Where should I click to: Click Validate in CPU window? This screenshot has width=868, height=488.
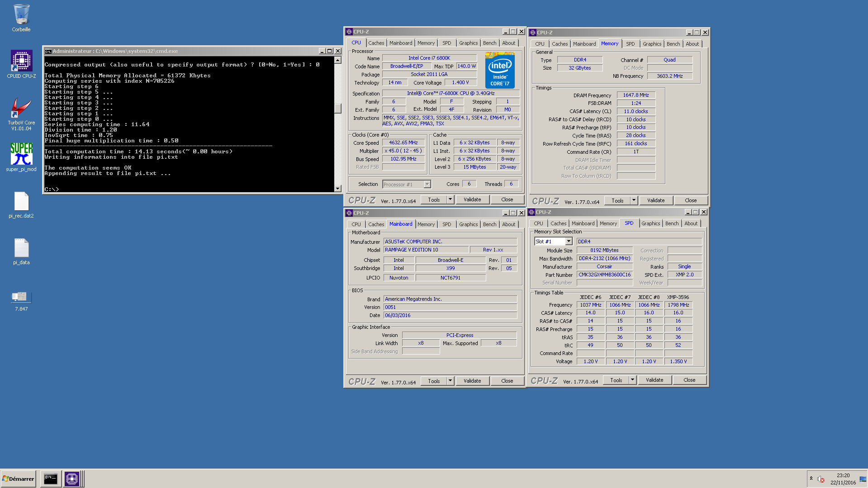click(x=472, y=199)
